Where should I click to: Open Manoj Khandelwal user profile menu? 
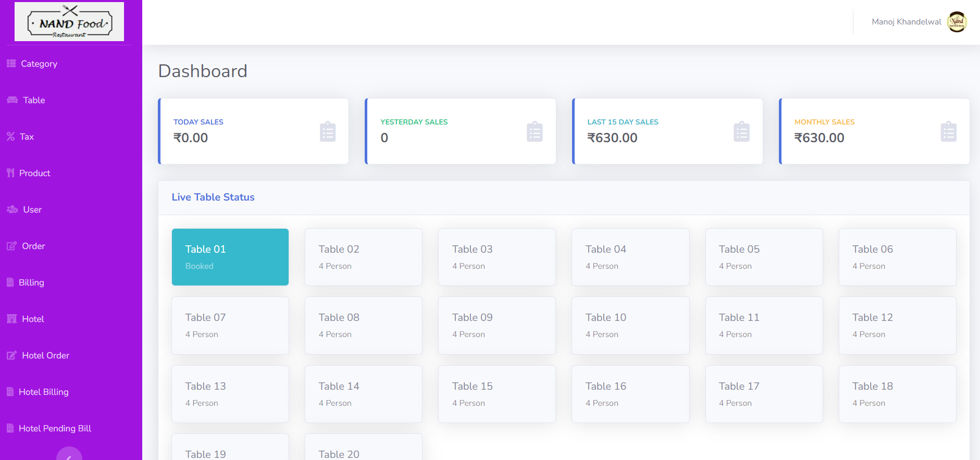point(906,22)
